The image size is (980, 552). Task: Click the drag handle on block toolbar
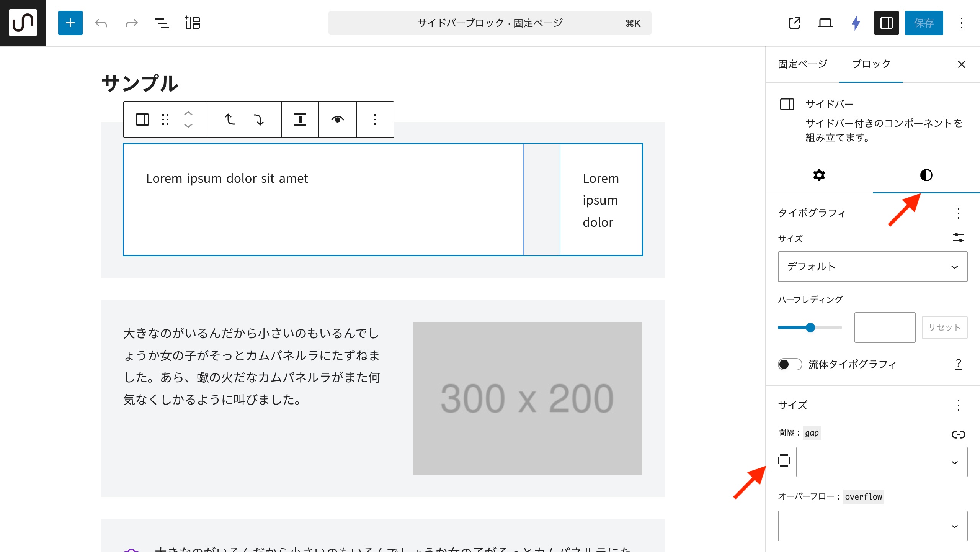(165, 120)
